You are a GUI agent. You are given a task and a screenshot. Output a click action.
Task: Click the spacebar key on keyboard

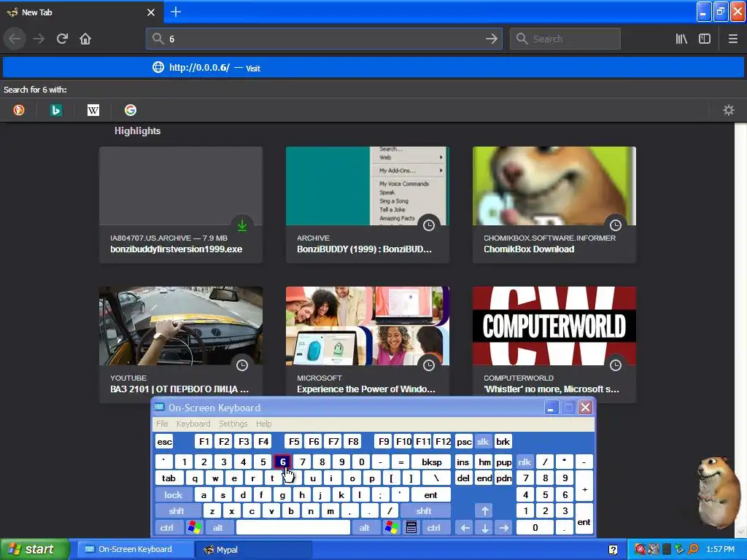(293, 528)
